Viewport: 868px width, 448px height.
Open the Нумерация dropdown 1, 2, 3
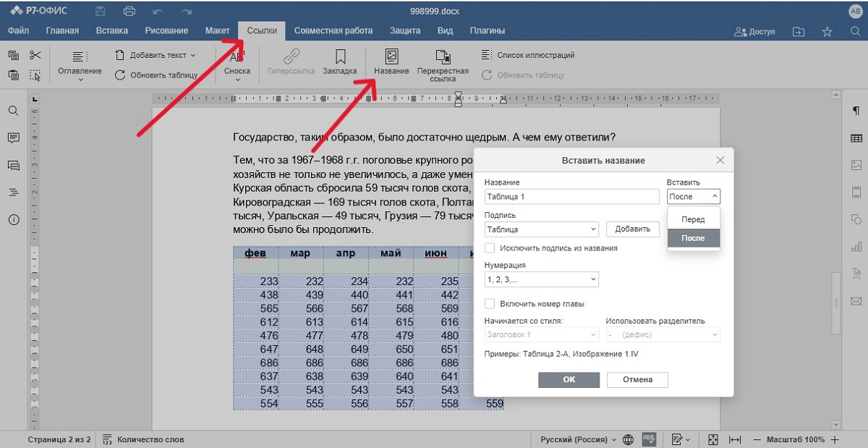coord(541,279)
